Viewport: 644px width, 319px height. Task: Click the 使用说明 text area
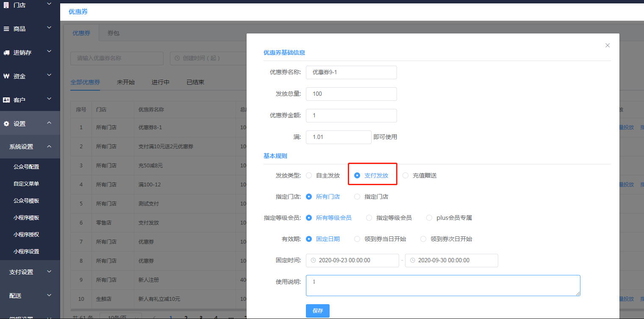click(x=443, y=286)
